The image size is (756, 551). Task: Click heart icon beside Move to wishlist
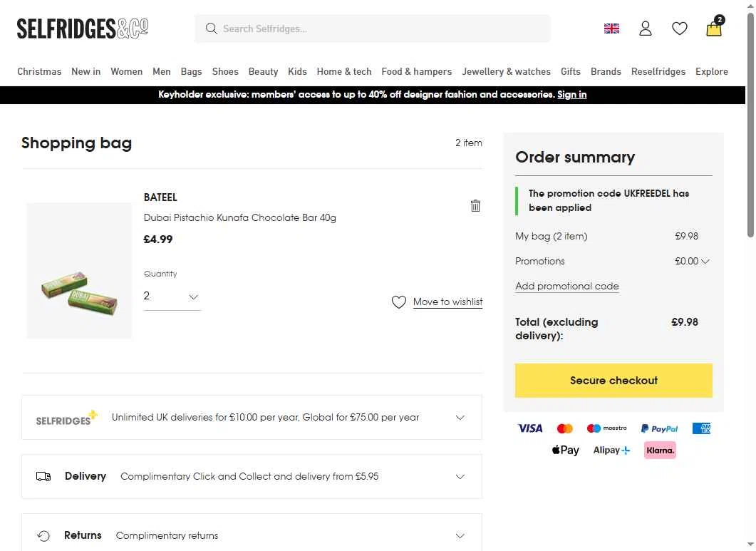pyautogui.click(x=399, y=302)
